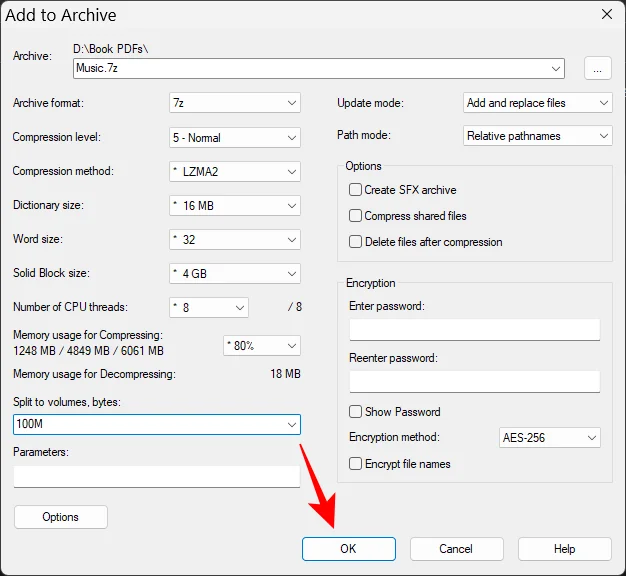Click the / 8 thread count text
This screenshot has width=626, height=576.
tap(295, 307)
